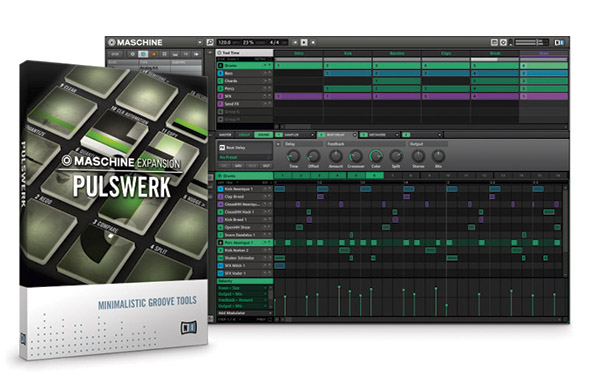Open the MASCHINE main menu dropdown arrow

[200, 43]
